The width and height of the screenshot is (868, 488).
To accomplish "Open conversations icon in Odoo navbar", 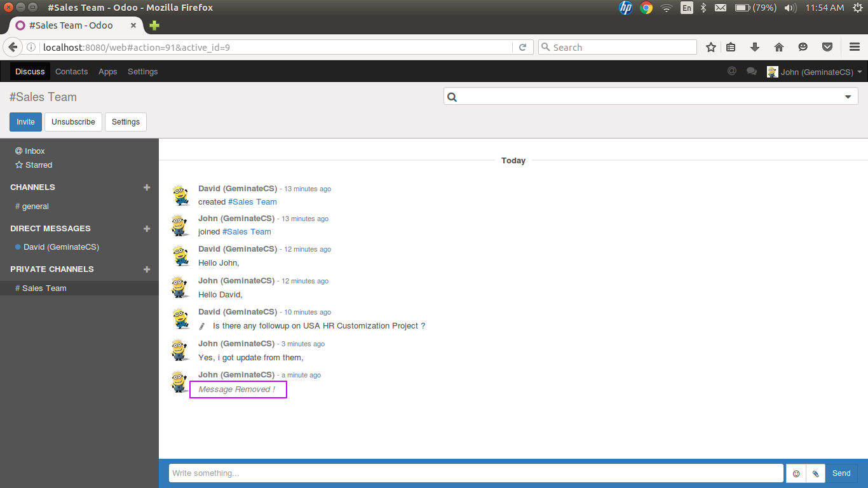I will (752, 72).
